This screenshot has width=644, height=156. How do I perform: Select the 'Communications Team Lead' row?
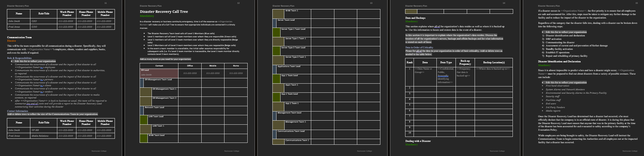coord(326,134)
